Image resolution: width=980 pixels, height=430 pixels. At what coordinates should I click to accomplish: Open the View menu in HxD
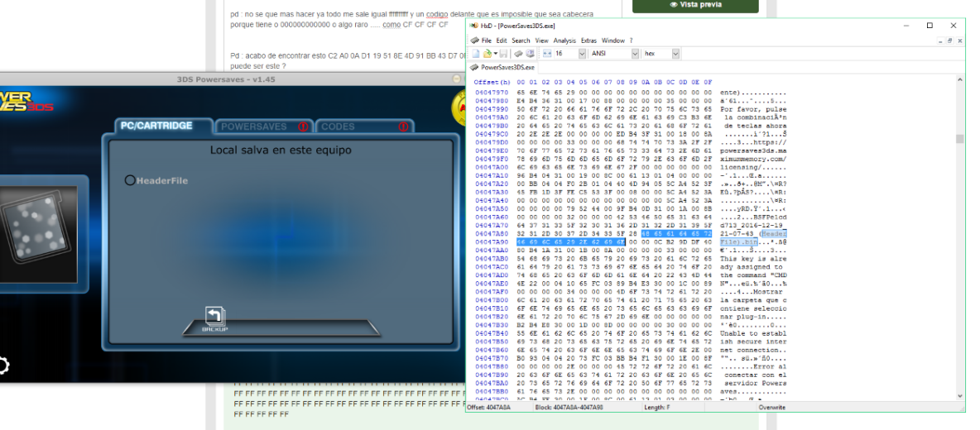541,41
